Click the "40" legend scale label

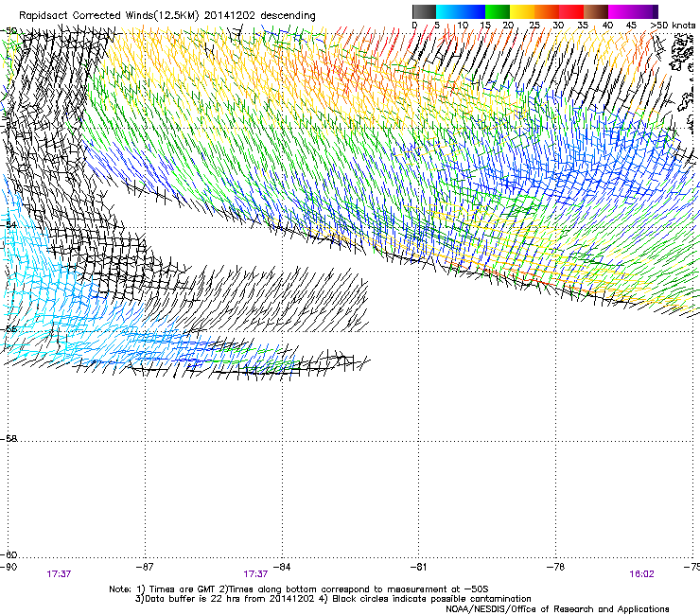607,25
